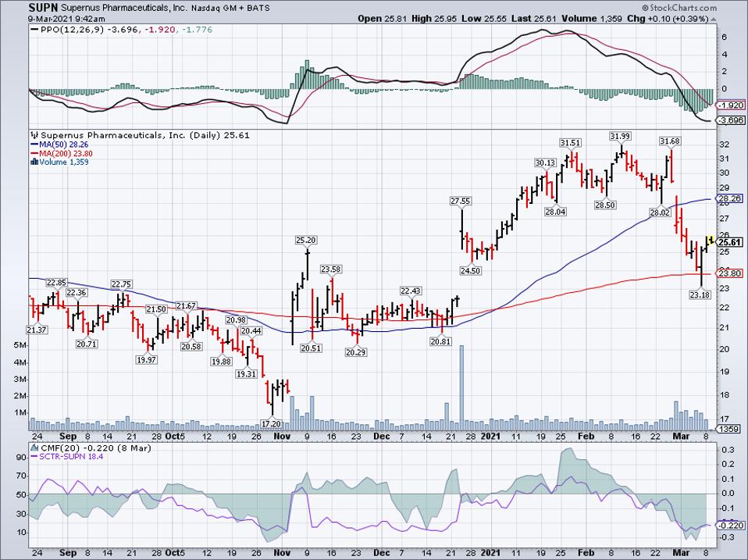748x560 pixels.
Task: Click the black PPO legend line marker
Action: click(x=34, y=30)
